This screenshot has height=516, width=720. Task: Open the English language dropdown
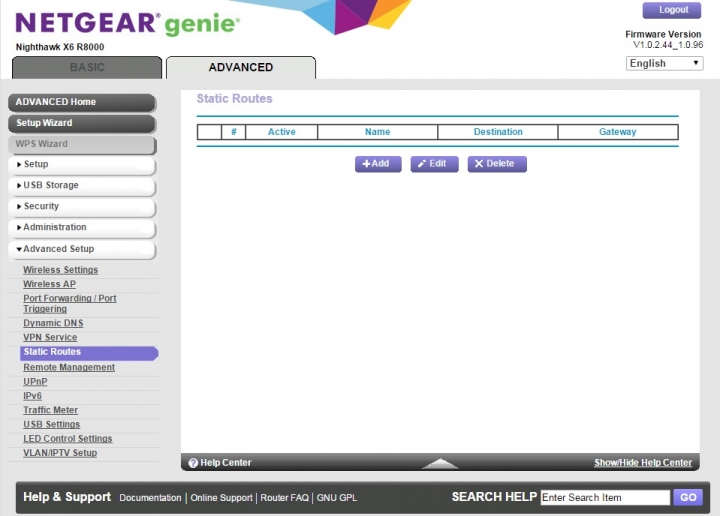[x=664, y=63]
